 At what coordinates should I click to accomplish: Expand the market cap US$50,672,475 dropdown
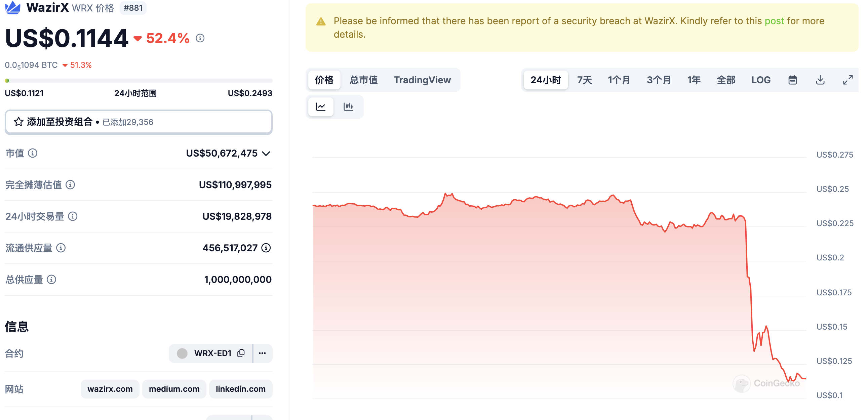[x=266, y=154]
